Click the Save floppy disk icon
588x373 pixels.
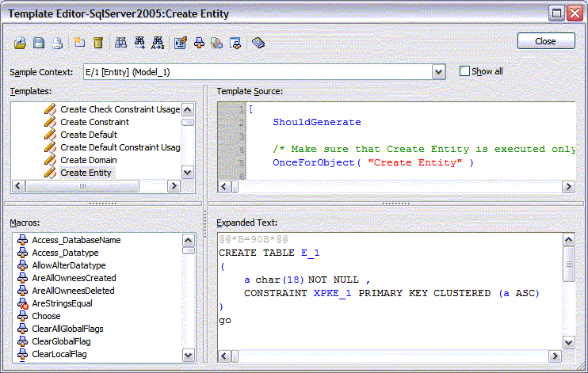click(x=40, y=43)
